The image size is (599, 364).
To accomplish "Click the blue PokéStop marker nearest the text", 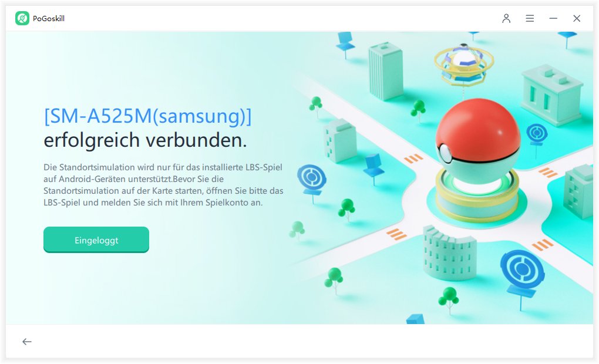I will (312, 182).
